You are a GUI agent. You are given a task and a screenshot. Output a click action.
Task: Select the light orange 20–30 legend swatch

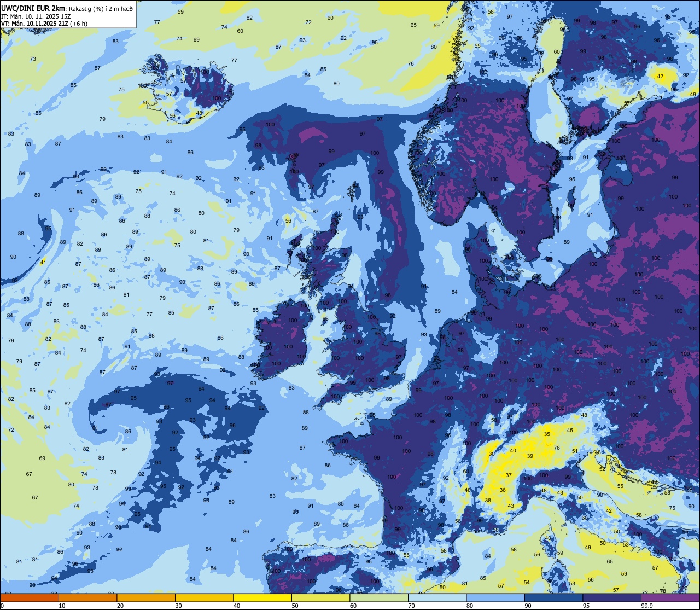pyautogui.click(x=146, y=597)
